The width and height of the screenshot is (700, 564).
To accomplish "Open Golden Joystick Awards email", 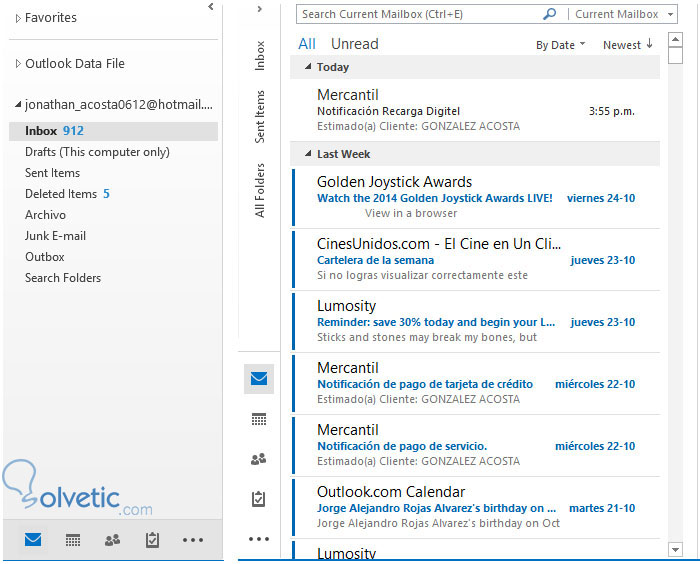I will point(475,197).
